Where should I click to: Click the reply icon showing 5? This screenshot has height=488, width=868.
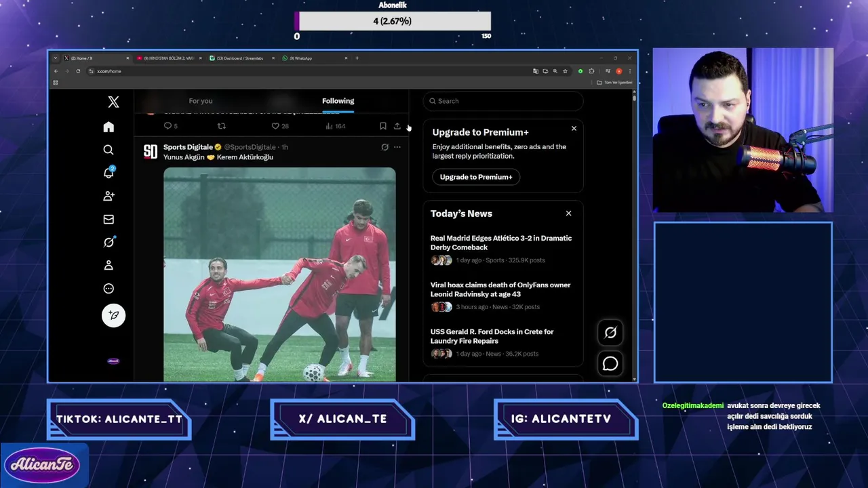pyautogui.click(x=167, y=126)
